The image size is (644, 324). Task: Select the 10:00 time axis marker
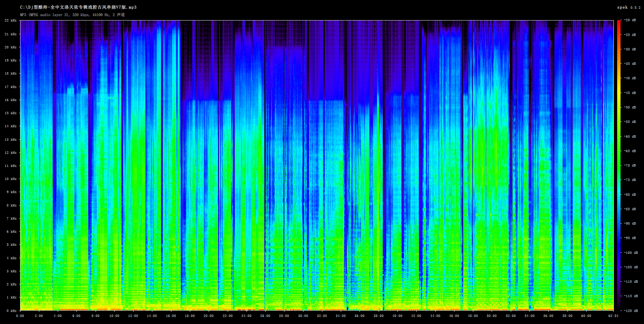click(114, 316)
